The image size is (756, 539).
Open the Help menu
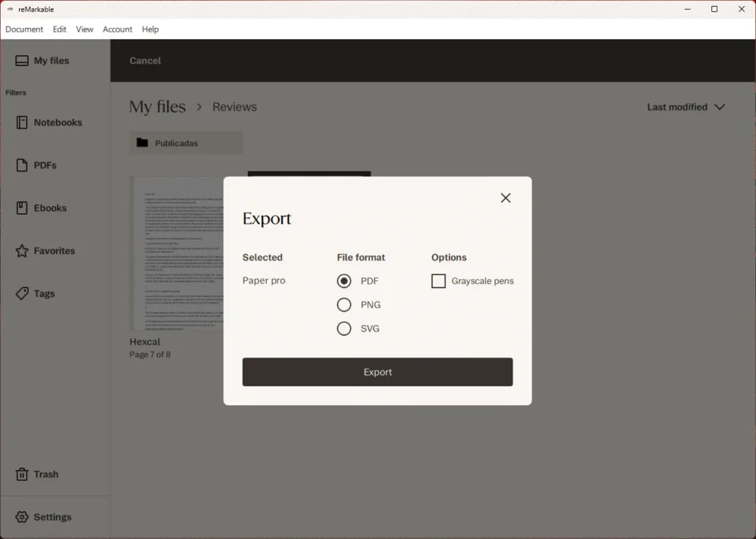[150, 29]
